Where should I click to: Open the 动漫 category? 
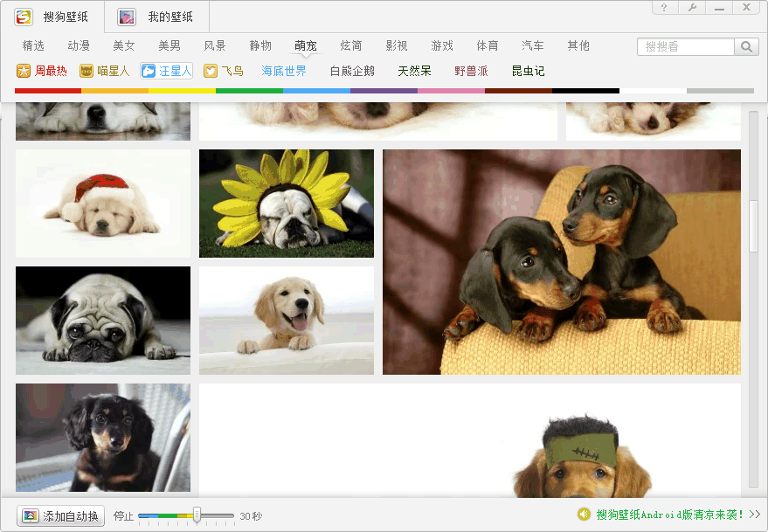(x=79, y=45)
